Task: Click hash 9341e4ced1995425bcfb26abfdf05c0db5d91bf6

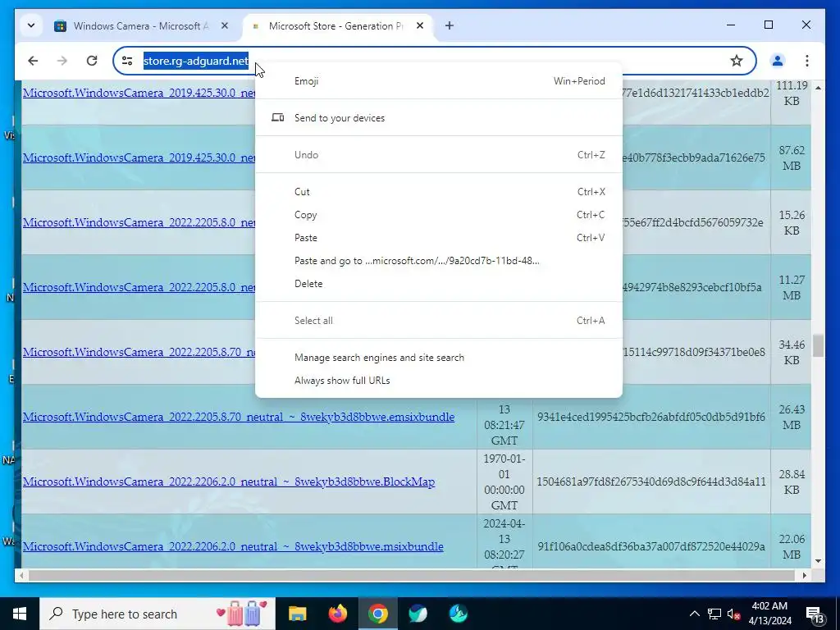Action: (651, 417)
